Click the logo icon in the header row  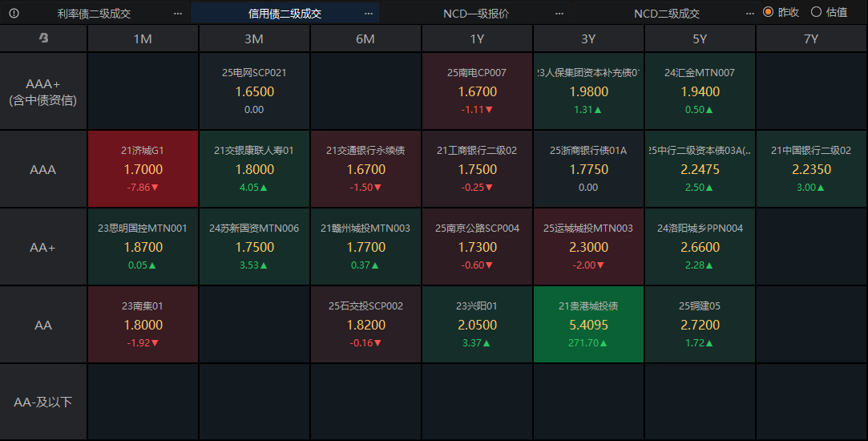click(43, 38)
